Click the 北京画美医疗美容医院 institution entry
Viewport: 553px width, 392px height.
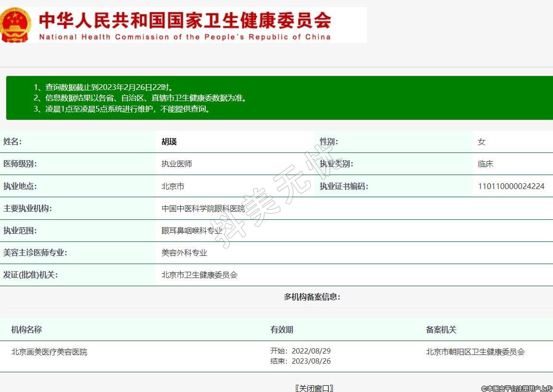click(49, 352)
